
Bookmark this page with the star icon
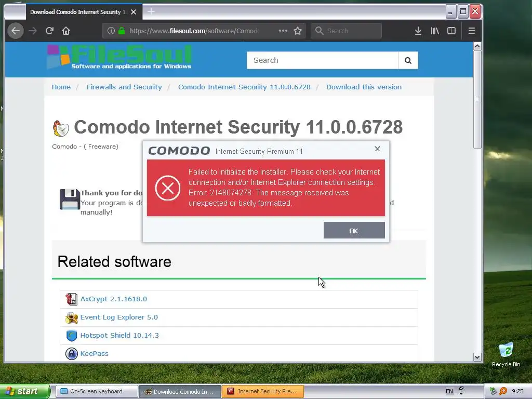point(298,31)
